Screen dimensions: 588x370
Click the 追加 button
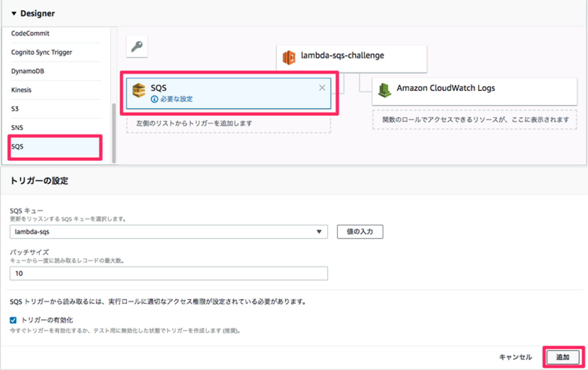coord(563,357)
